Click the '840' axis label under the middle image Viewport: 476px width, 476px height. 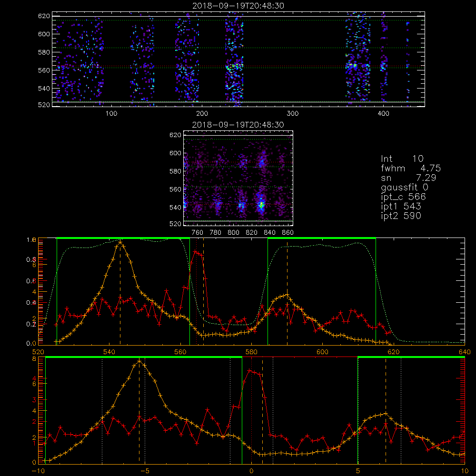[269, 233]
